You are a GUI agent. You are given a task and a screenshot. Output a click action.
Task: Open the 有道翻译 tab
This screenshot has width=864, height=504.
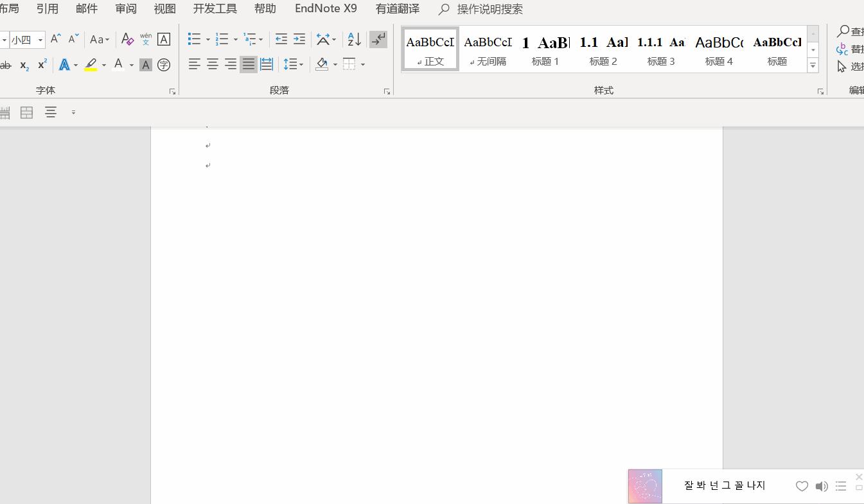(x=398, y=9)
